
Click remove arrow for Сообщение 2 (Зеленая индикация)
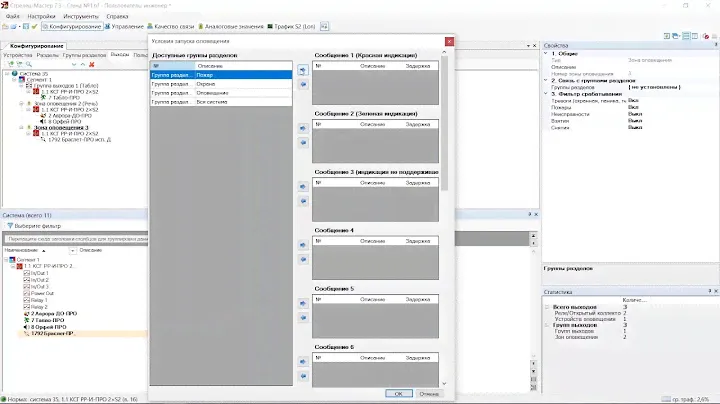point(304,143)
